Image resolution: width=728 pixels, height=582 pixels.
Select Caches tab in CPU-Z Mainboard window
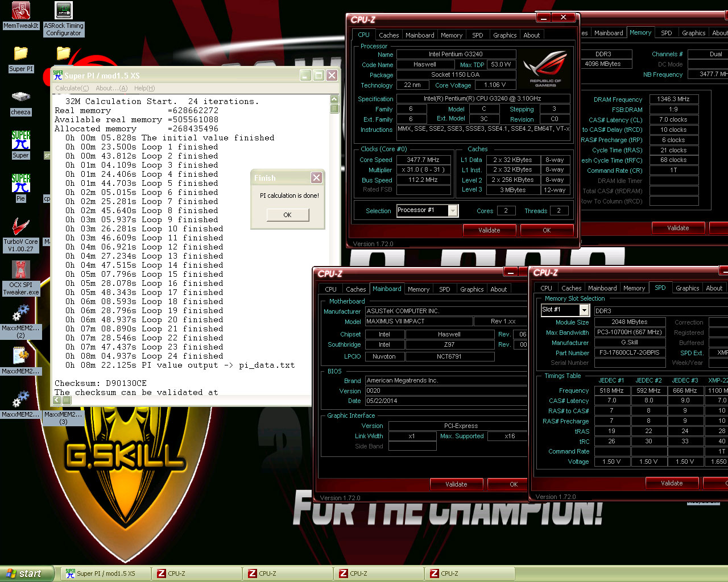point(356,289)
